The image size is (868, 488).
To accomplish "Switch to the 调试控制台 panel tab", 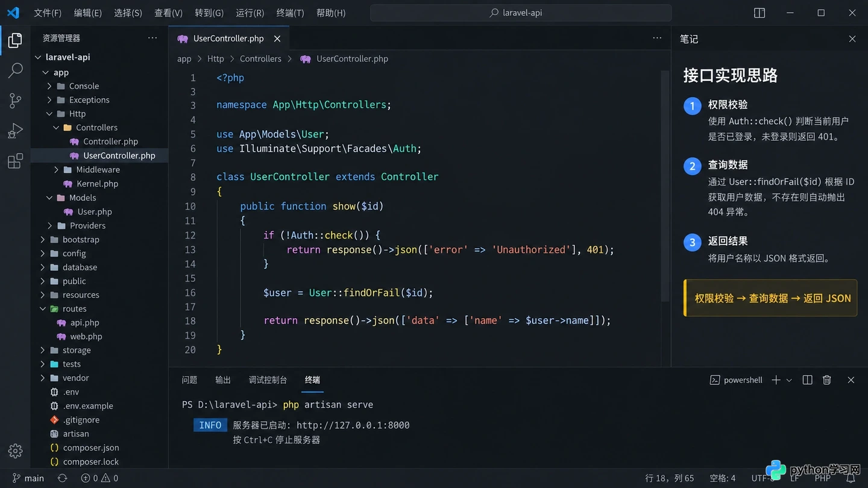I will coord(268,380).
